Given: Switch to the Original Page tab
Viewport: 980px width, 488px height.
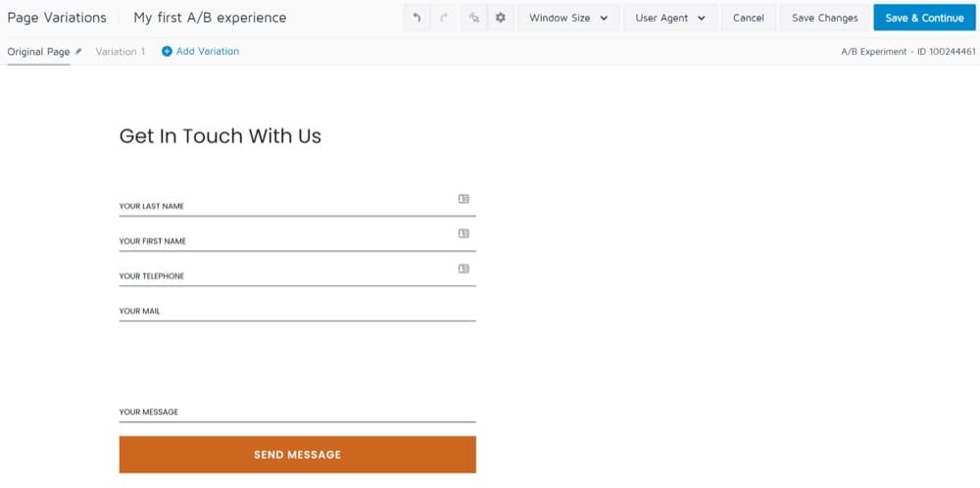Looking at the screenshot, I should (x=38, y=52).
